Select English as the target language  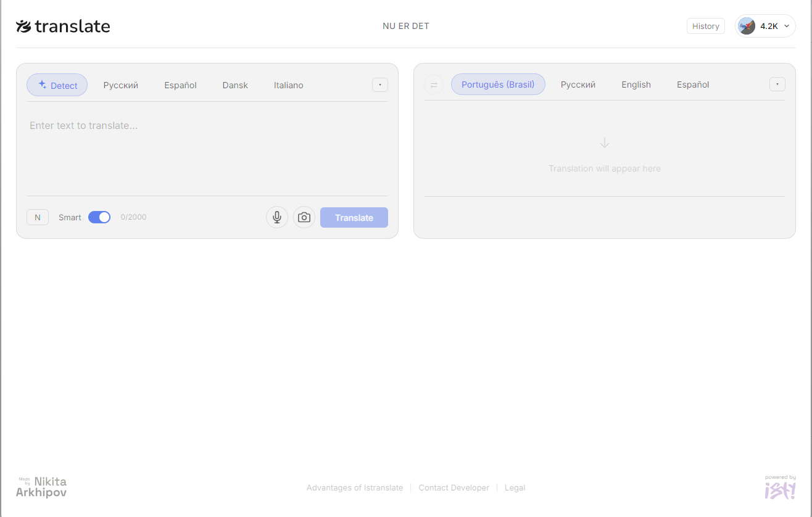[x=636, y=85]
